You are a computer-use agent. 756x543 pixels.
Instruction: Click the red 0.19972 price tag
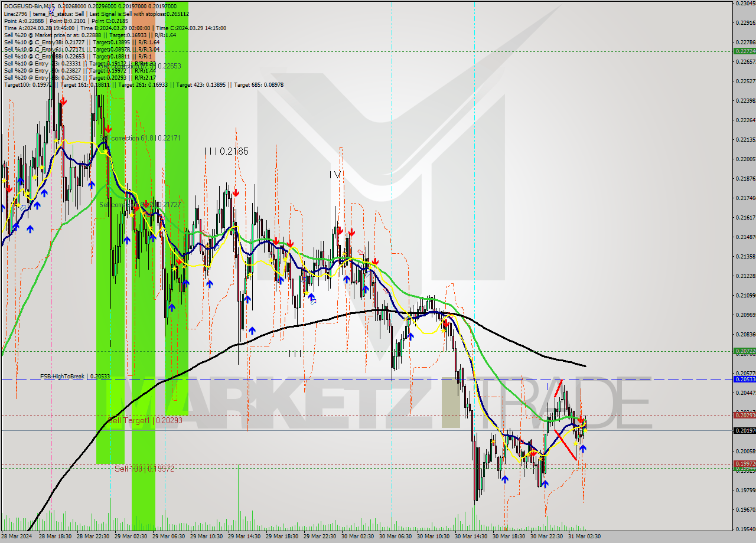point(744,464)
